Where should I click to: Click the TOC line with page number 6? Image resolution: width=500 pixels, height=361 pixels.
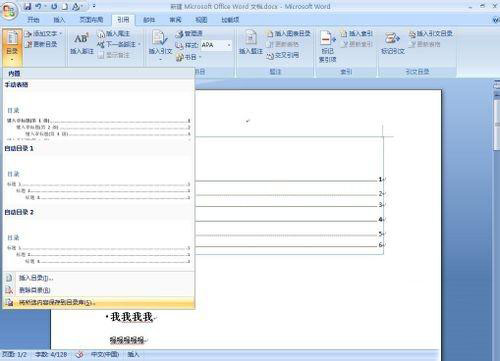pos(289,245)
